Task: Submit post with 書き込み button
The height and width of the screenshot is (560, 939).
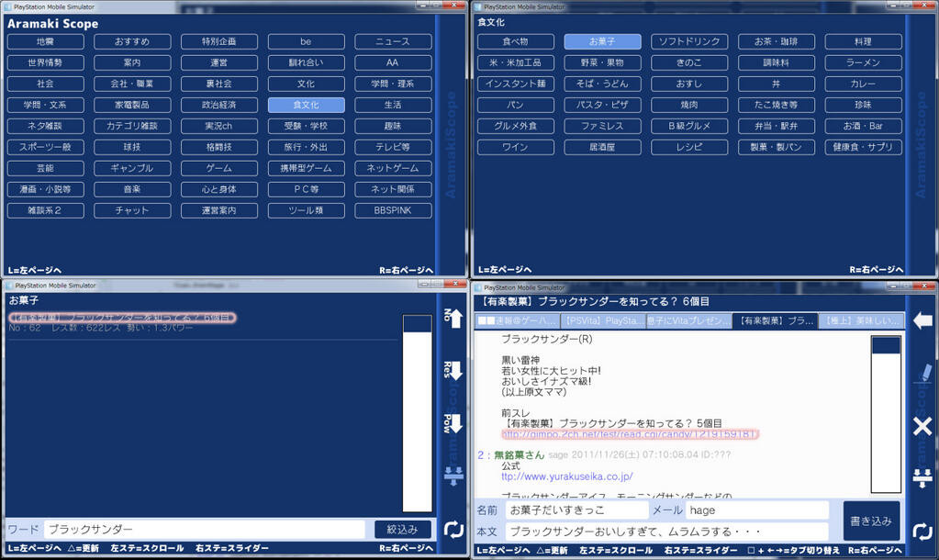Action: 871,521
